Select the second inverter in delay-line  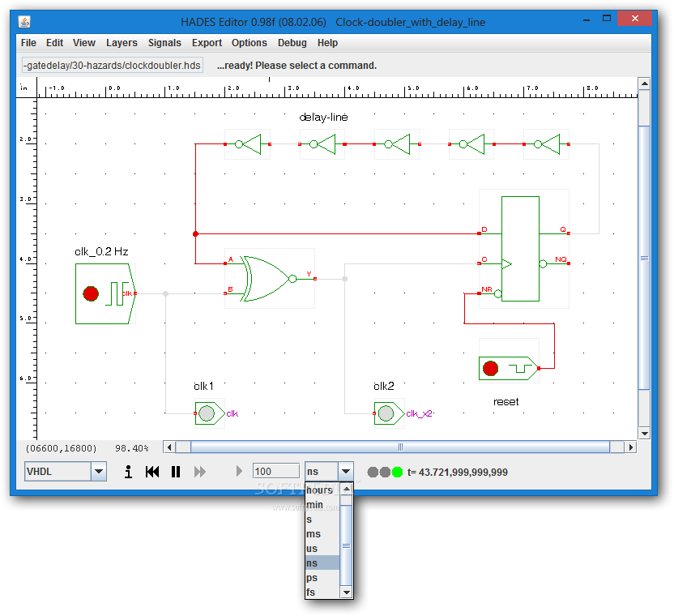point(322,144)
